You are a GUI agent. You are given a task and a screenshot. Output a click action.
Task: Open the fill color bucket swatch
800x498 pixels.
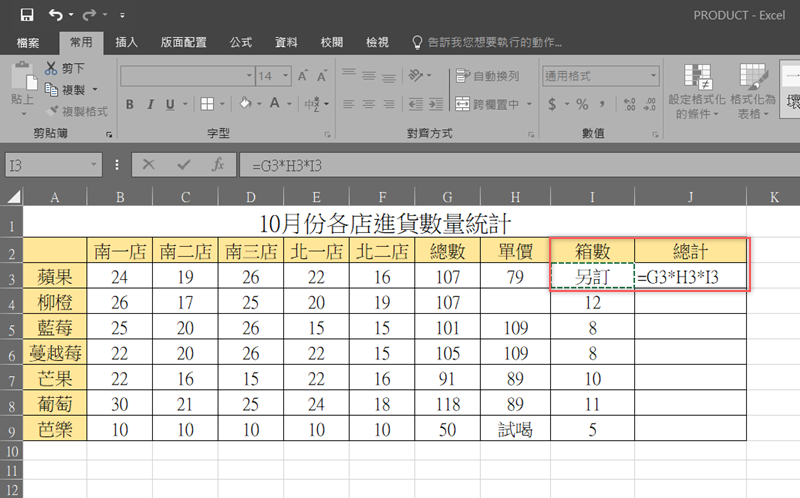[243, 104]
